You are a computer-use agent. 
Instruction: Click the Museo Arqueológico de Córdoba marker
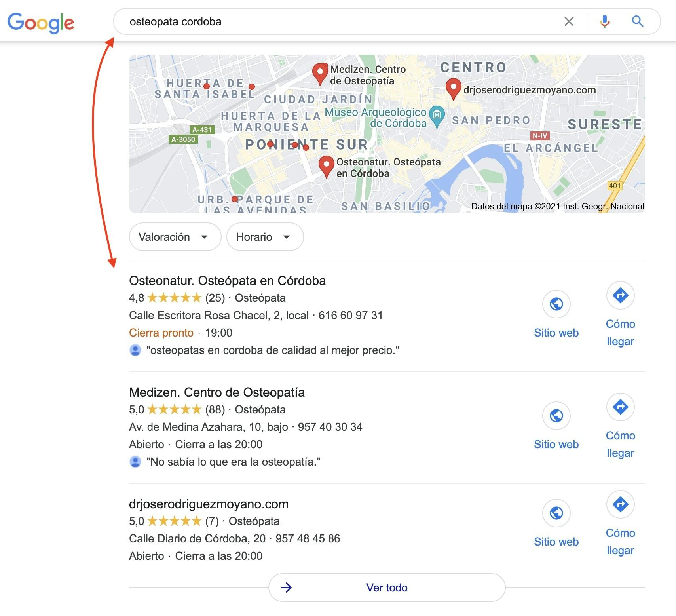[437, 116]
